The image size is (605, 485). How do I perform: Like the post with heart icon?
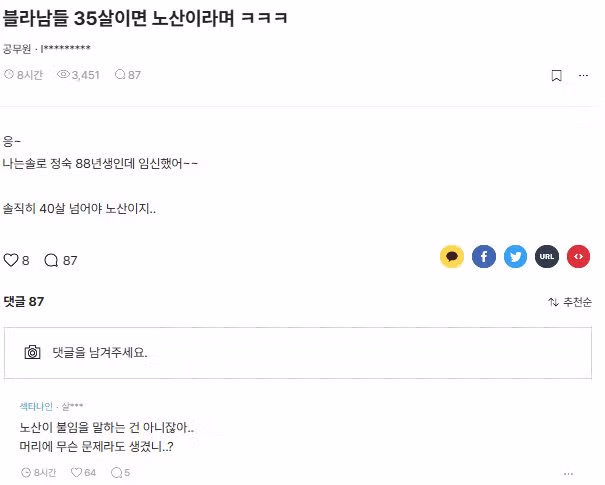click(12, 260)
